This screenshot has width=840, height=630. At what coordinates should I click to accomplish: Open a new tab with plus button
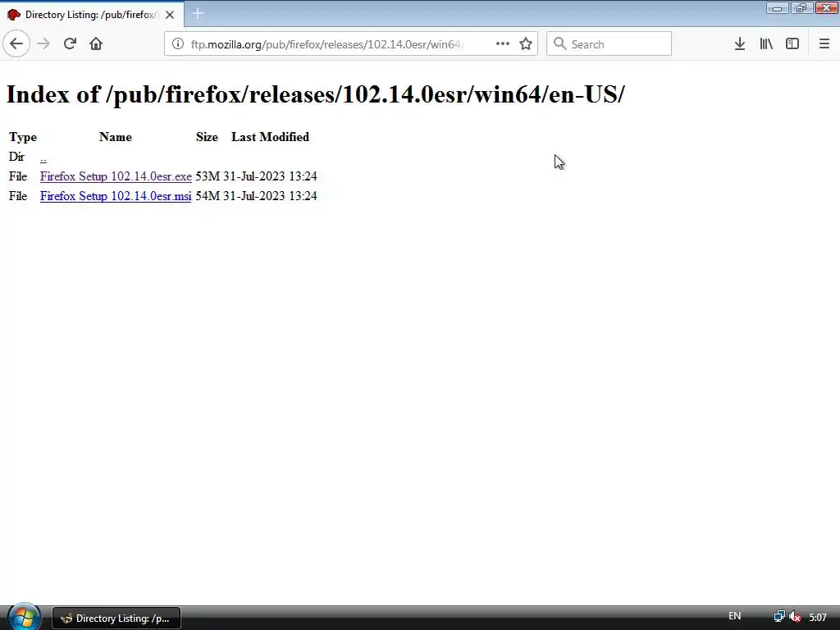coord(198,14)
